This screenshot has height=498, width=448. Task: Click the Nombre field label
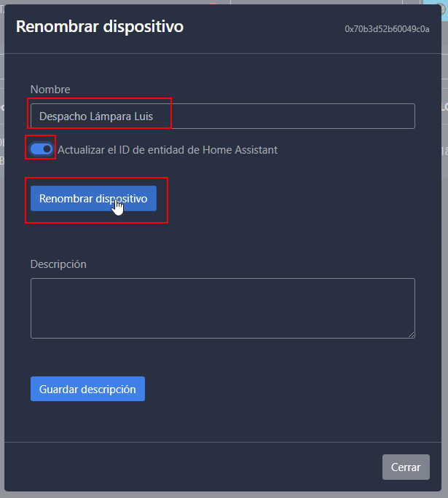pos(50,90)
